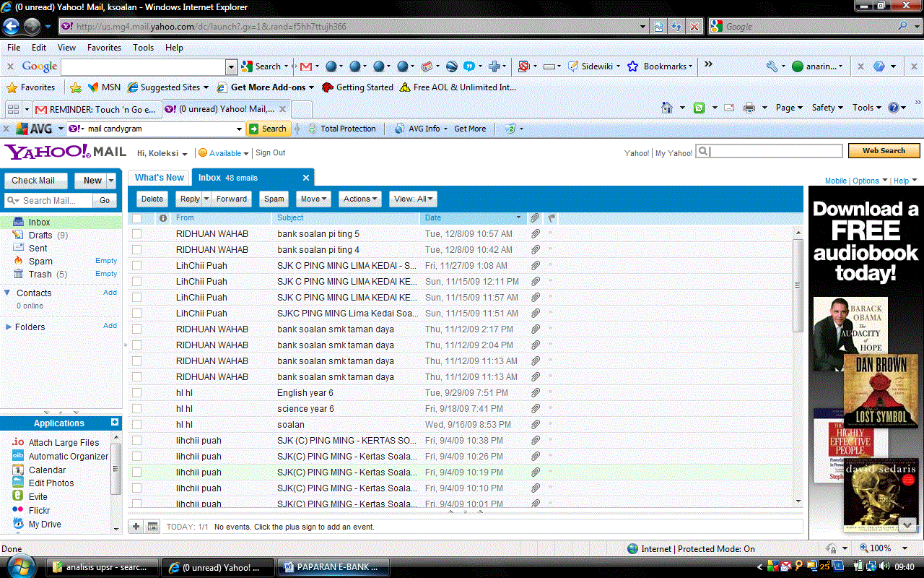924x578 pixels.
Task: Switch to the What's New tab
Action: (x=159, y=178)
